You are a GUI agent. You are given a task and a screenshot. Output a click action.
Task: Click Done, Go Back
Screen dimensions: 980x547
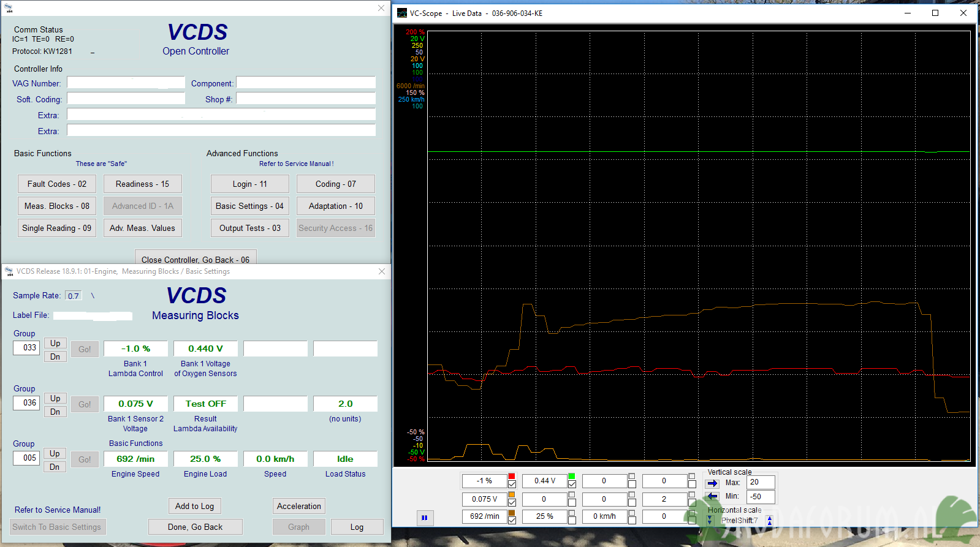coord(196,527)
